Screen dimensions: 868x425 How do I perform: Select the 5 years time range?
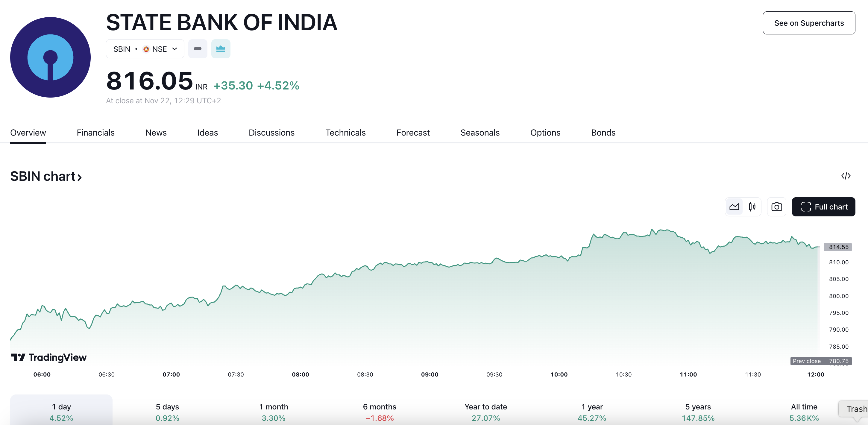[x=698, y=412]
